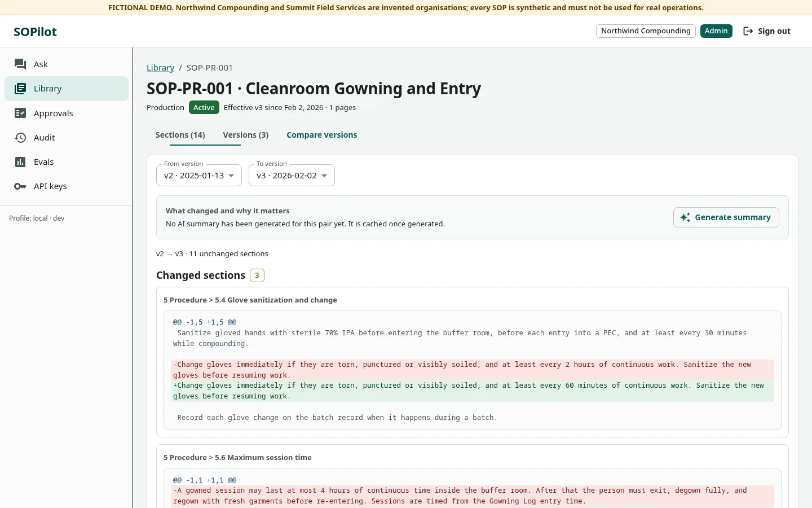Click the Admin role badge
Screen dimensions: 812x508
716,31
